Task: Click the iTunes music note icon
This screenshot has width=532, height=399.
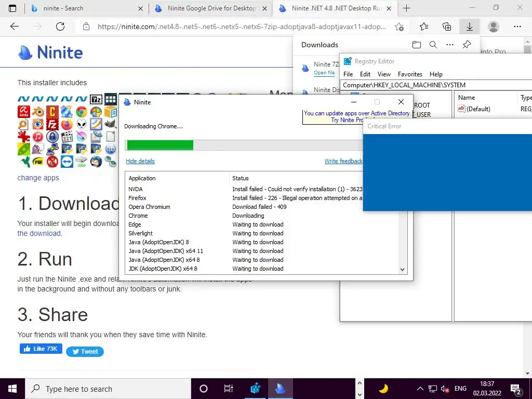Action: [38, 137]
